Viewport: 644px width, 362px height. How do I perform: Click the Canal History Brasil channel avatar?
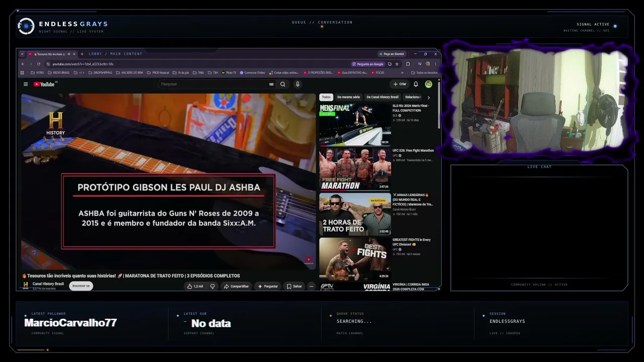tap(26, 286)
